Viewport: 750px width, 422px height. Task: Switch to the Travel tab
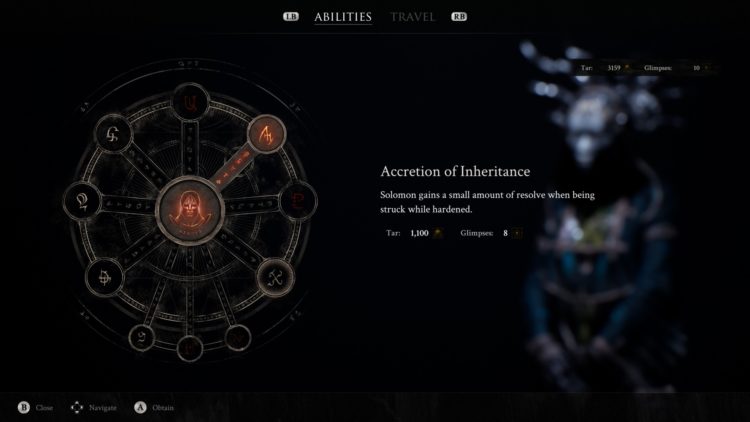412,17
